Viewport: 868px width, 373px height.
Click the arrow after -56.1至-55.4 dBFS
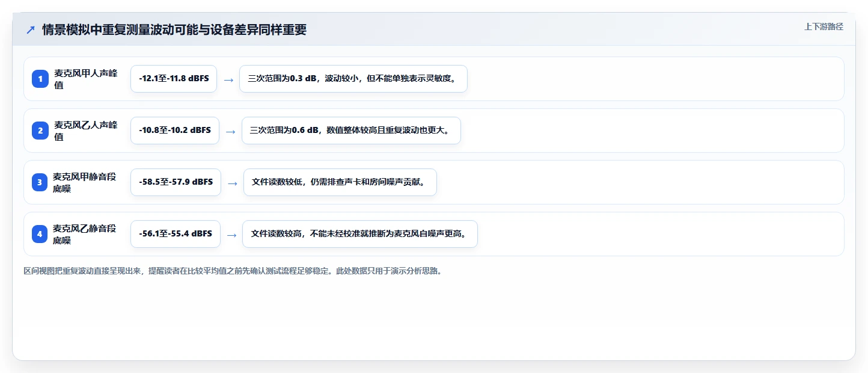point(231,235)
